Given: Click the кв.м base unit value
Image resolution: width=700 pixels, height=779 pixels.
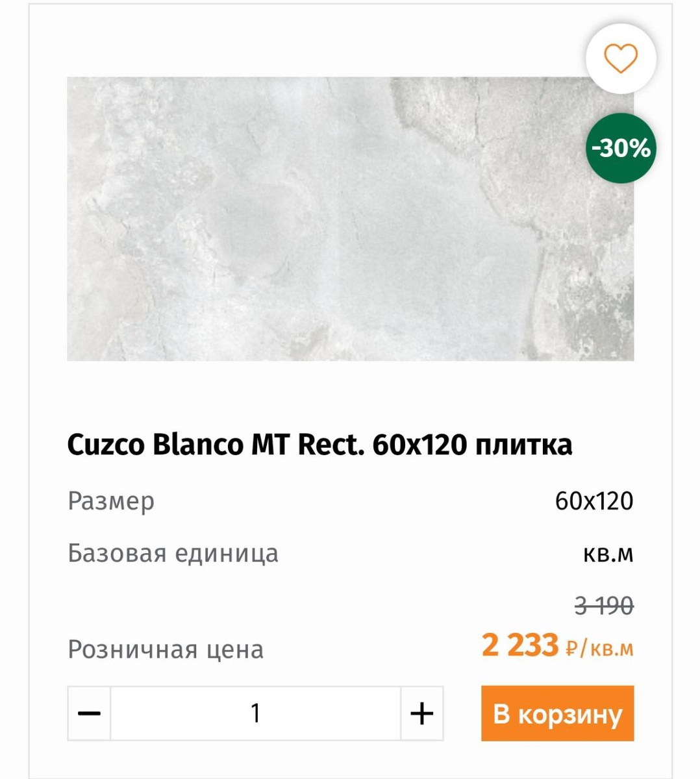Looking at the screenshot, I should [609, 553].
